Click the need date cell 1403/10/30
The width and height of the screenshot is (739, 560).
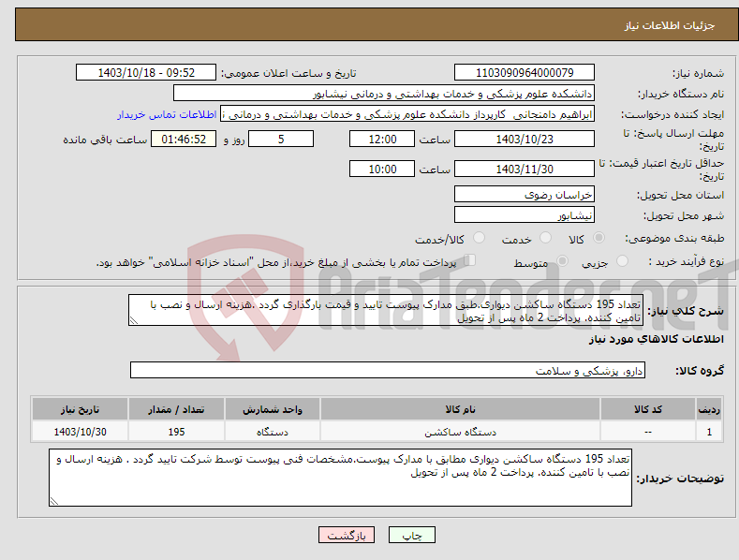81,432
